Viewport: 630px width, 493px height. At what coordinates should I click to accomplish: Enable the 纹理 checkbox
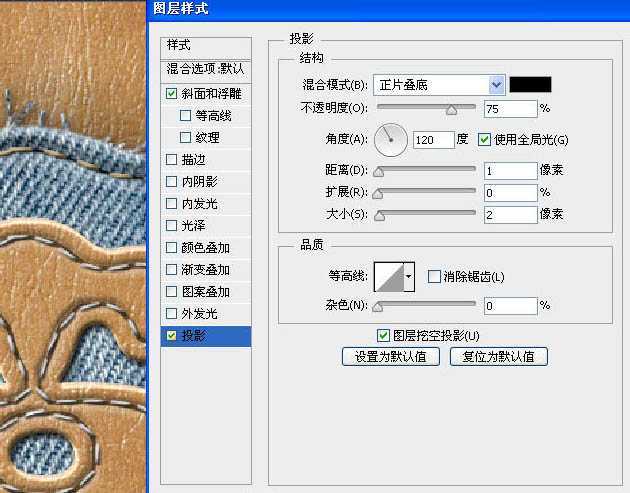[x=185, y=137]
